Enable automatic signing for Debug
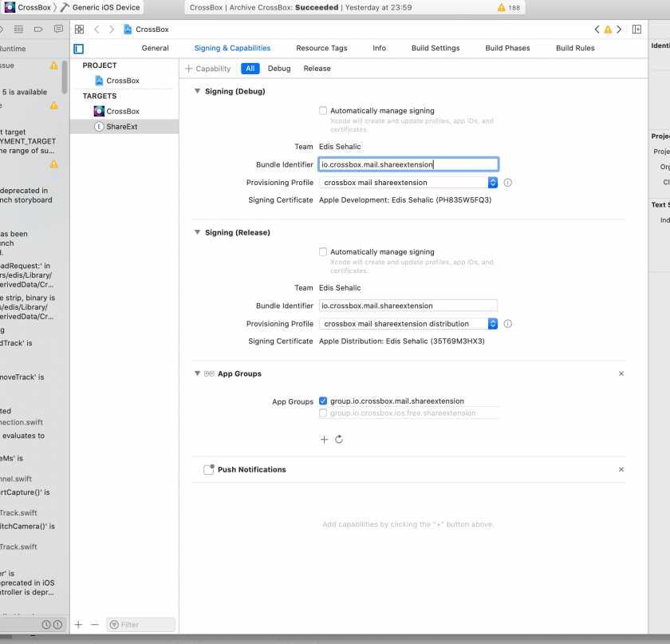The width and height of the screenshot is (670, 644). [x=323, y=111]
